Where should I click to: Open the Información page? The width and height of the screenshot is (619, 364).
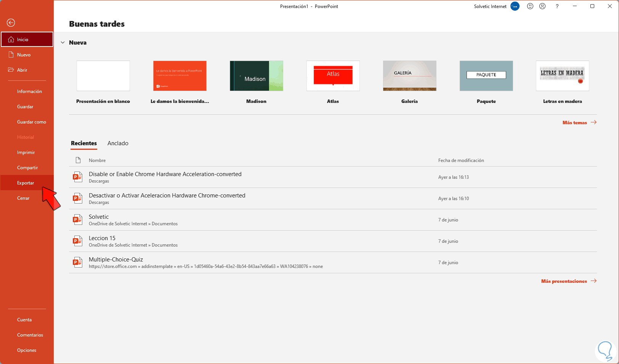pyautogui.click(x=27, y=91)
